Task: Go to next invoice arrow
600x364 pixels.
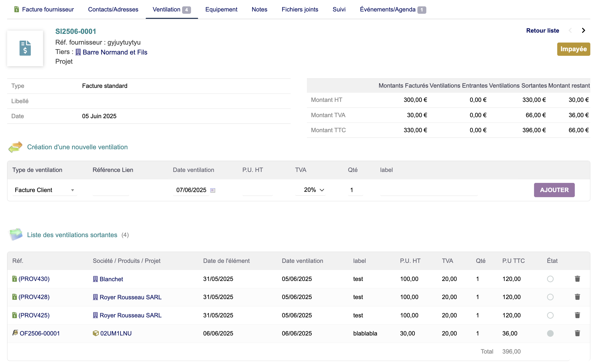Action: [x=583, y=31]
